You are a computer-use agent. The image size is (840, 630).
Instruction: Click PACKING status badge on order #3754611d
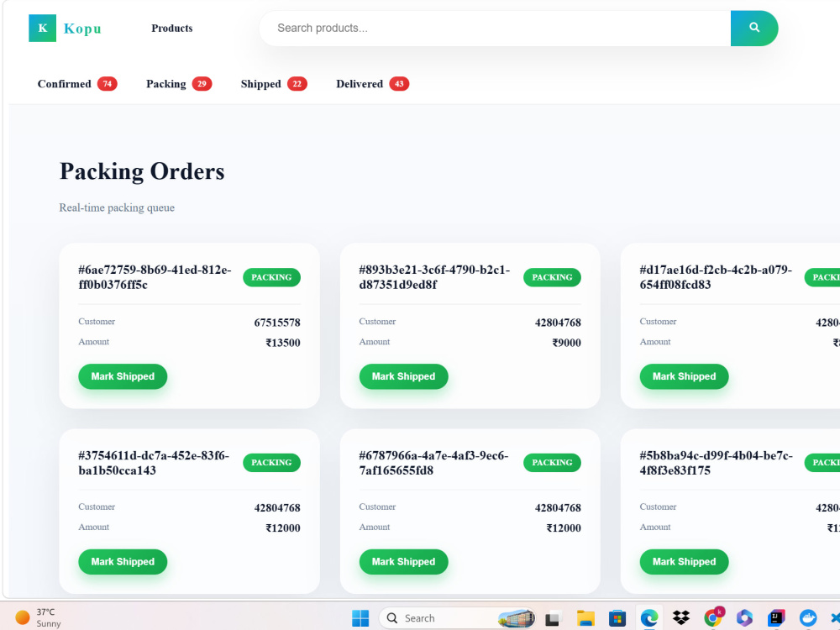[271, 463]
